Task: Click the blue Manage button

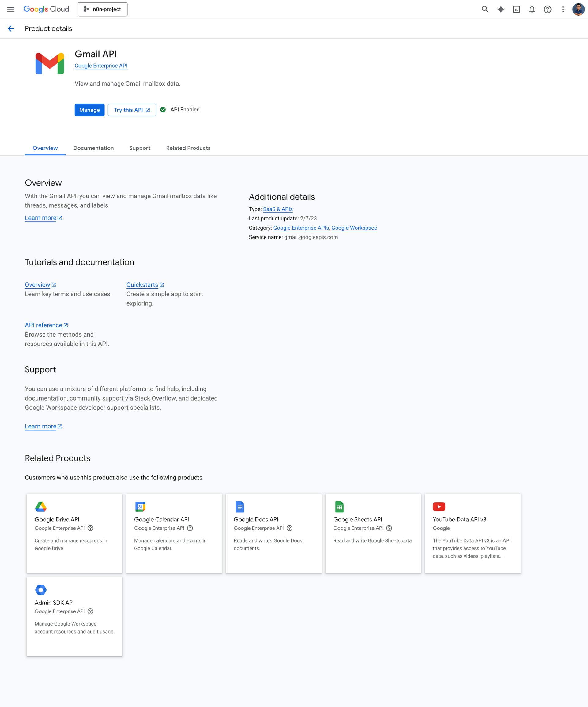Action: click(89, 110)
